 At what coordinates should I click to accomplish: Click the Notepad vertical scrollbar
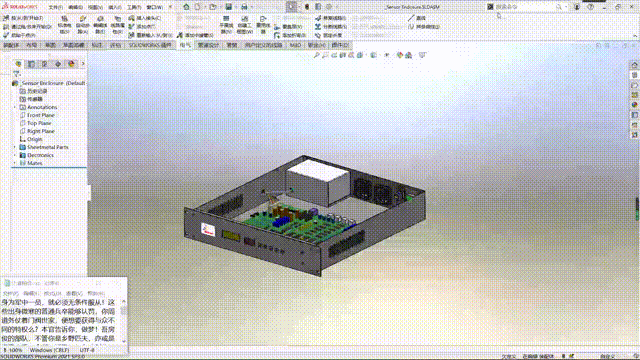tap(124, 321)
